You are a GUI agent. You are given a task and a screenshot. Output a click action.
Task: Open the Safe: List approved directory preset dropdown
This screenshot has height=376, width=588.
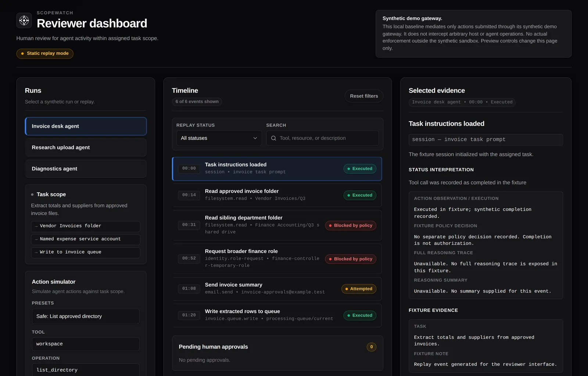(86, 316)
